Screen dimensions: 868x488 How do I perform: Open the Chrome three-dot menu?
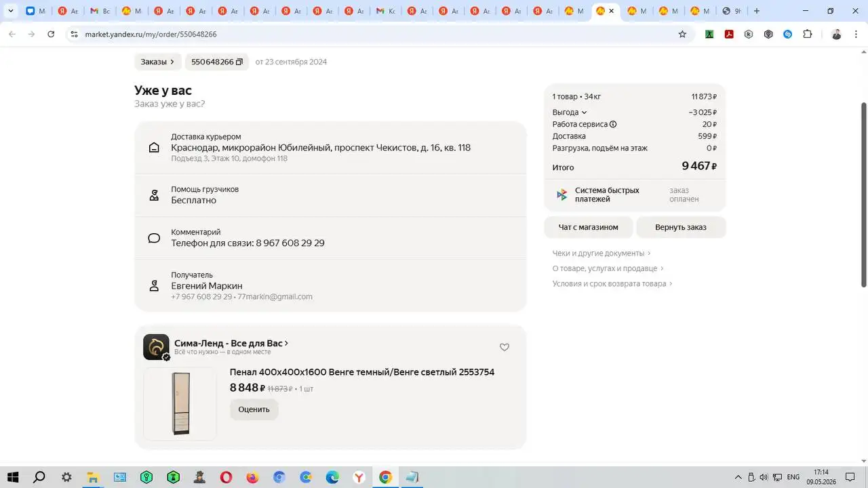856,34
